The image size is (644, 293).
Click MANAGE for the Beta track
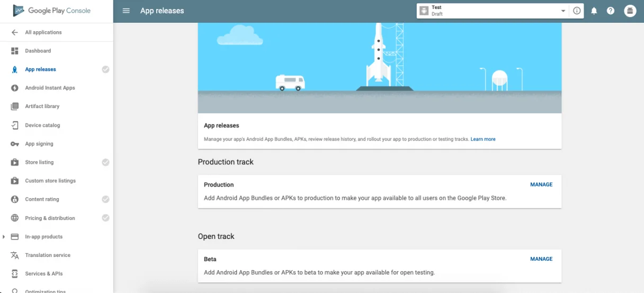click(x=541, y=259)
